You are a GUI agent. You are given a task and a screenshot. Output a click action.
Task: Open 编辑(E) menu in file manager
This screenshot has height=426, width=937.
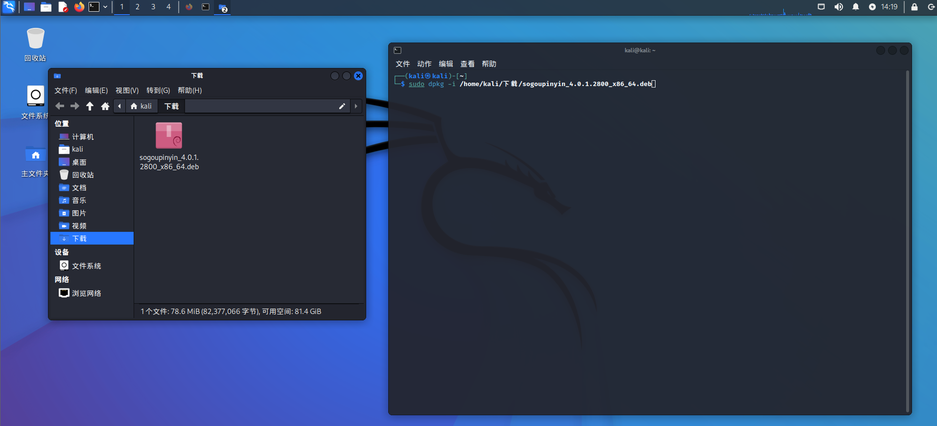click(x=96, y=90)
